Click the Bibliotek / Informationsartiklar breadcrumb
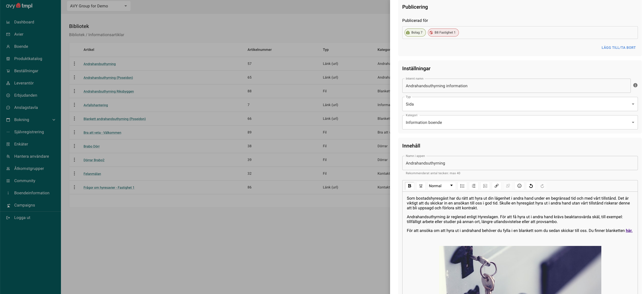The image size is (644, 294). click(96, 35)
